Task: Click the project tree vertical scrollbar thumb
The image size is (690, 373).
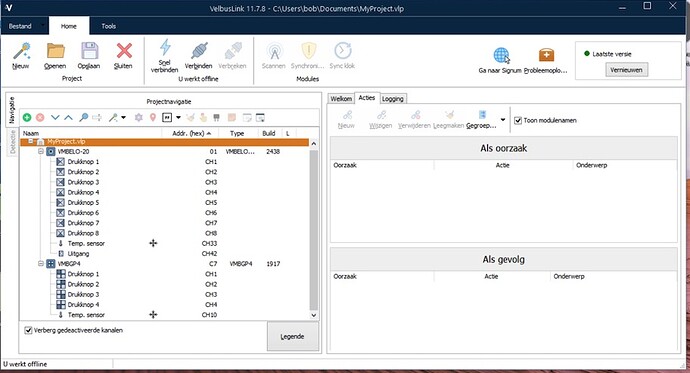Action: click(313, 230)
